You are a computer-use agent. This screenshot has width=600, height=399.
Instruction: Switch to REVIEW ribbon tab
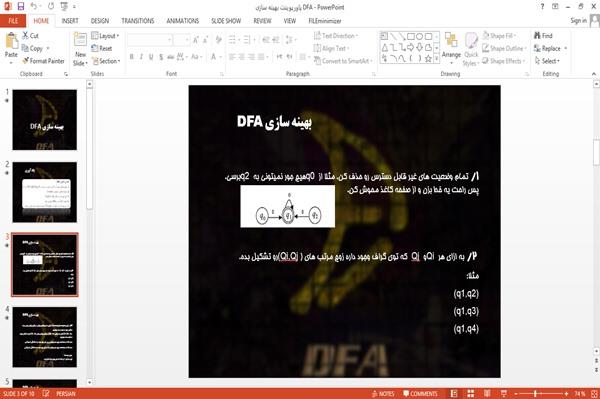[x=262, y=21]
